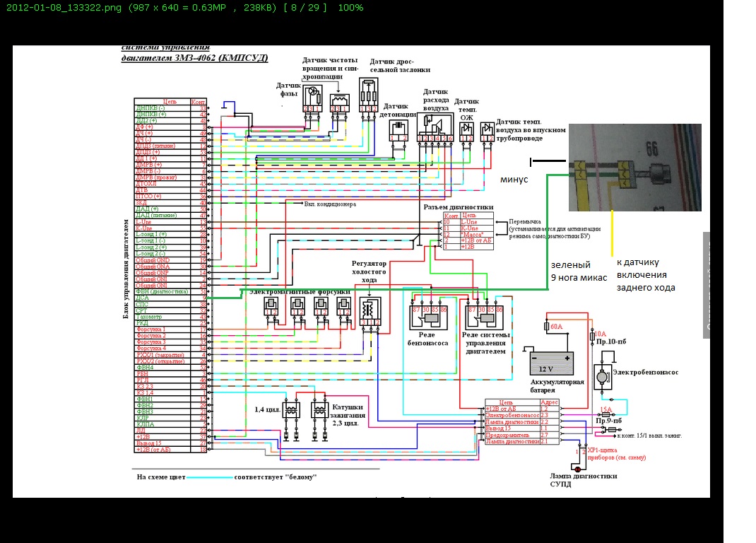Click the ХР1-щитка приборов label
756x543 pixels.
pyautogui.click(x=617, y=454)
